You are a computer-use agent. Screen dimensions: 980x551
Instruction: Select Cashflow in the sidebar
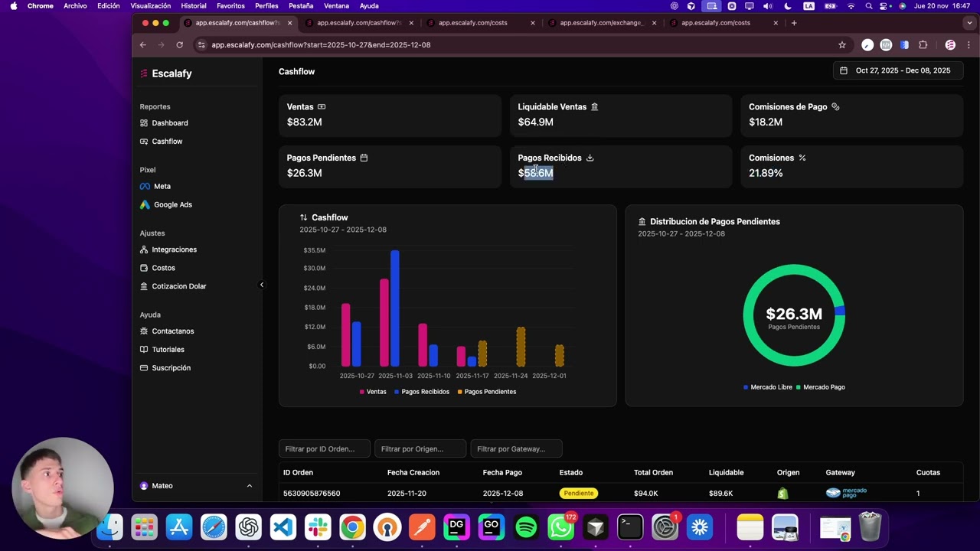click(x=161, y=142)
